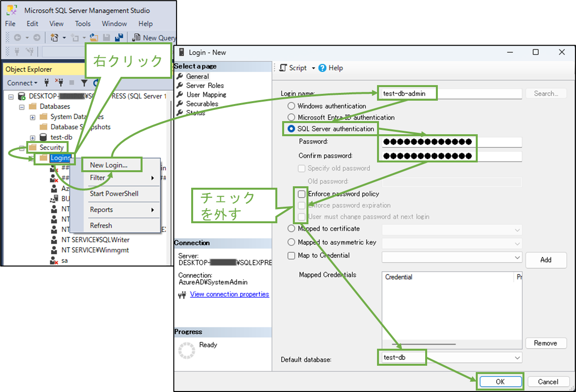The width and height of the screenshot is (576, 392).
Task: Click the NT SERVICE¥SQLWriter user icon
Action: [54, 240]
